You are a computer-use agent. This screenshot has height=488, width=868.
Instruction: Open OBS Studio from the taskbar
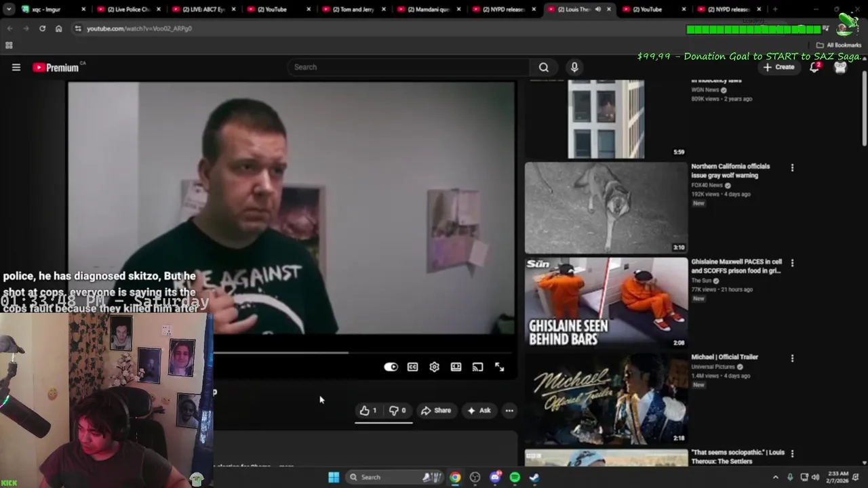[x=475, y=477]
